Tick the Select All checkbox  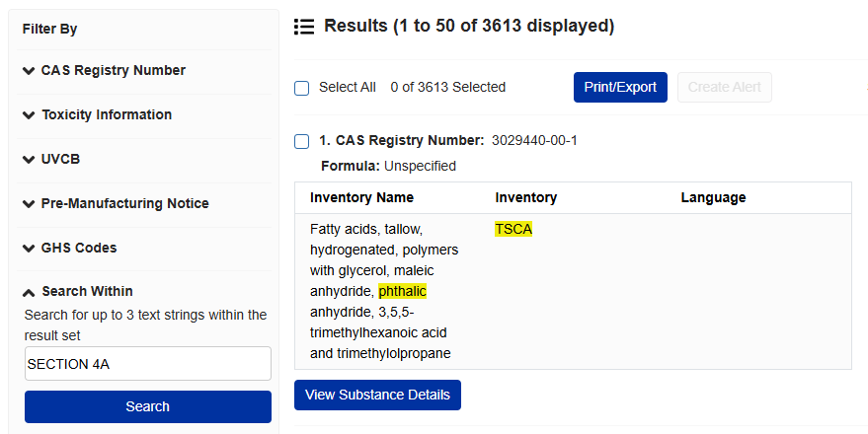pyautogui.click(x=302, y=88)
